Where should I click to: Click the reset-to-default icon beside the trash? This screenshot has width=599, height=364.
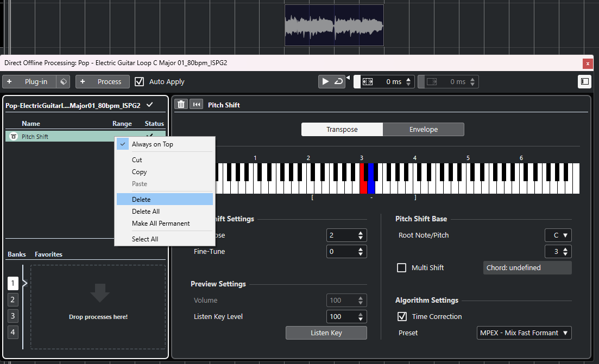196,105
